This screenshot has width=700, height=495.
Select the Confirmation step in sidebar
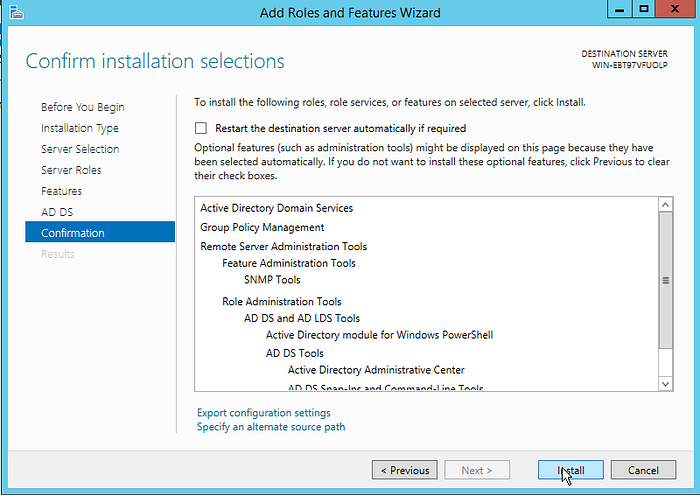pos(73,233)
